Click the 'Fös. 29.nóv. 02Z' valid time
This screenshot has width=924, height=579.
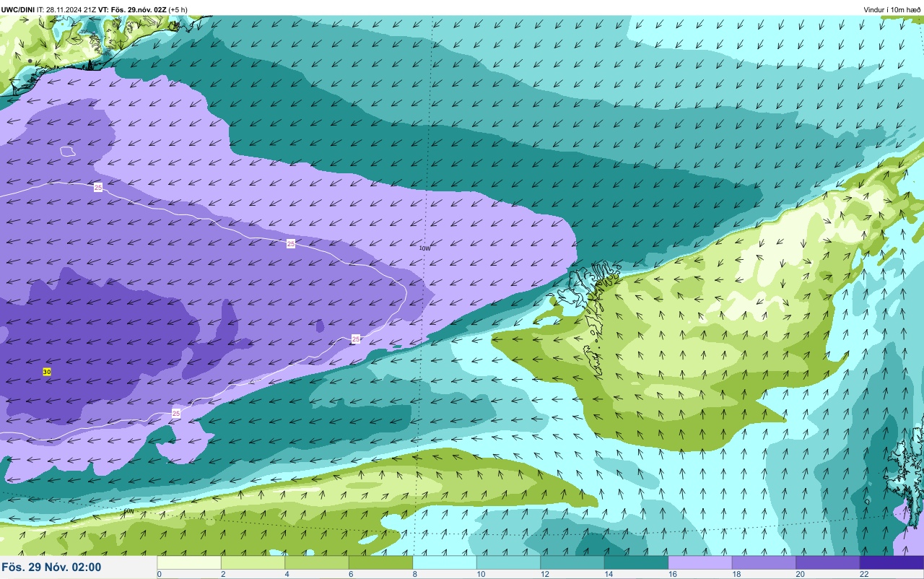(x=139, y=9)
